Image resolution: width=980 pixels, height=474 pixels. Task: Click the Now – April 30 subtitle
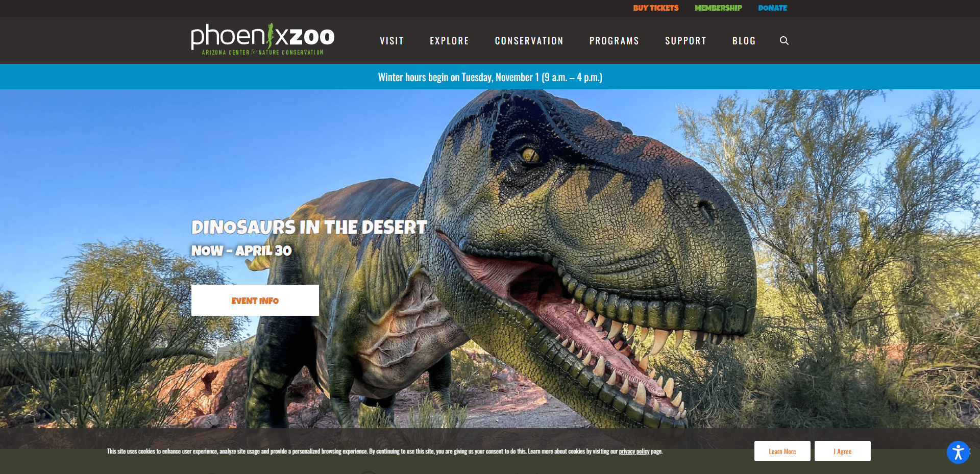[241, 251]
